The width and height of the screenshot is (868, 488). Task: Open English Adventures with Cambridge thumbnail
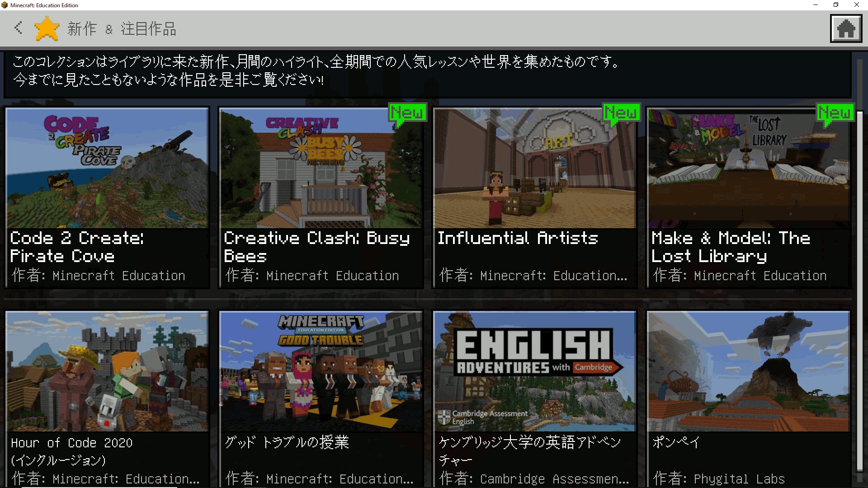click(535, 371)
